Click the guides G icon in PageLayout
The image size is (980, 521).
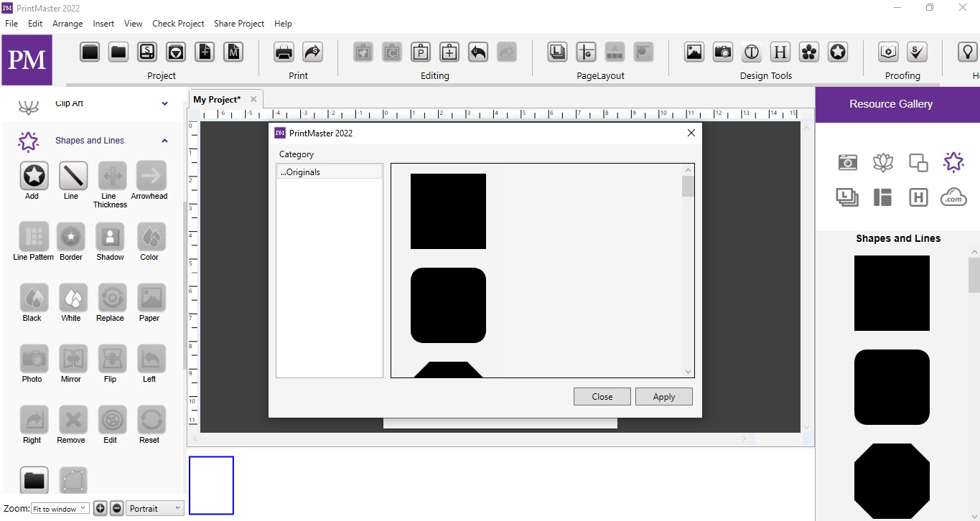coord(587,52)
